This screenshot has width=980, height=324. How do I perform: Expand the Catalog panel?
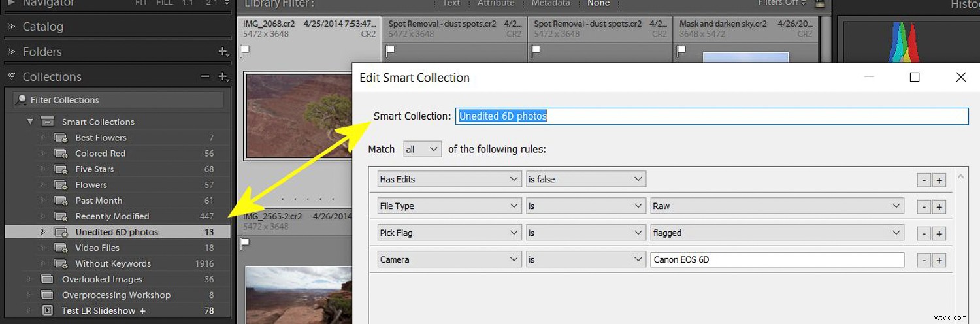pos(11,27)
